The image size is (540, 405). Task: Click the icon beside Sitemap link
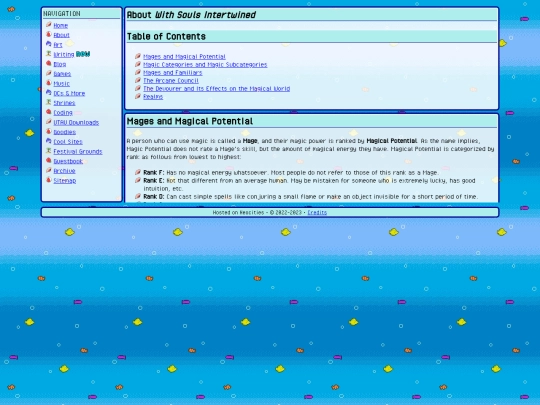coord(49,180)
